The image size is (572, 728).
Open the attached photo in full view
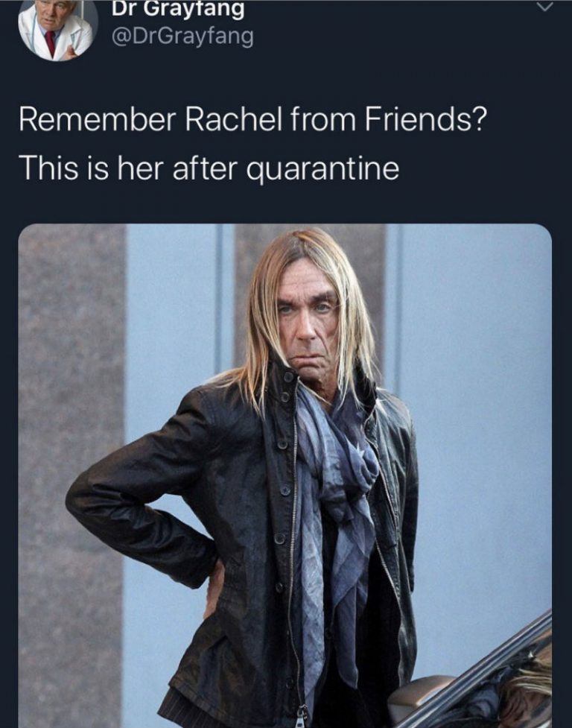[285, 476]
